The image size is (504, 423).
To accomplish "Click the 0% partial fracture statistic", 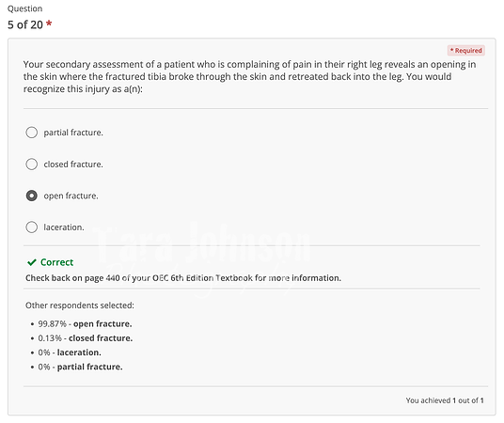I will [x=80, y=367].
